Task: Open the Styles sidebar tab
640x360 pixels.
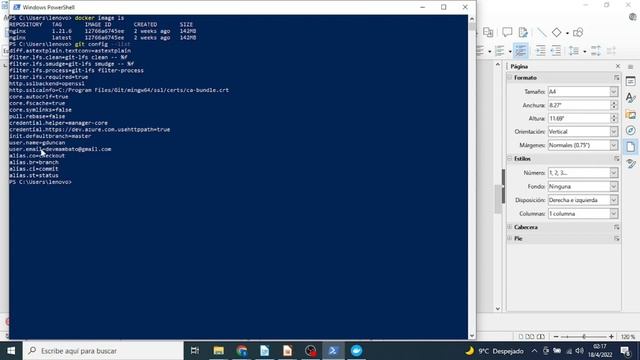Action: click(x=631, y=98)
